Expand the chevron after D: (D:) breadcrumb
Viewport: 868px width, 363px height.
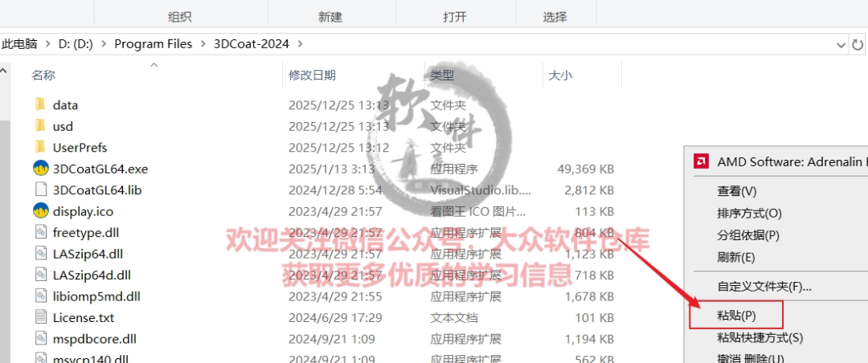[104, 43]
